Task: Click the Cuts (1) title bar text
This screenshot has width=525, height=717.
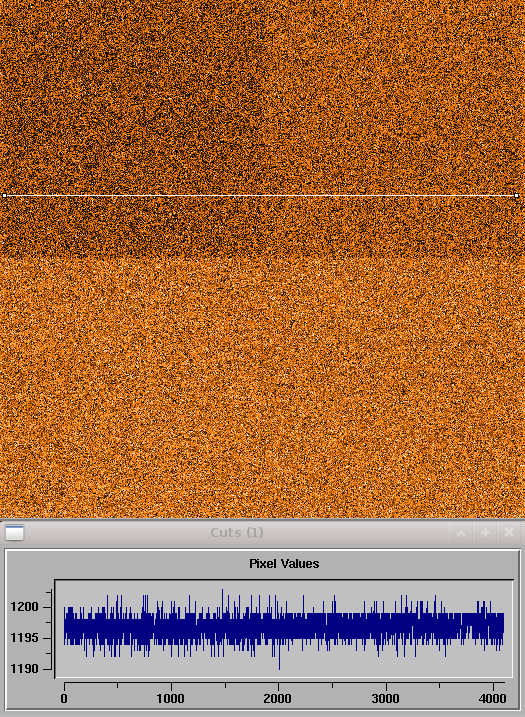Action: coord(237,533)
